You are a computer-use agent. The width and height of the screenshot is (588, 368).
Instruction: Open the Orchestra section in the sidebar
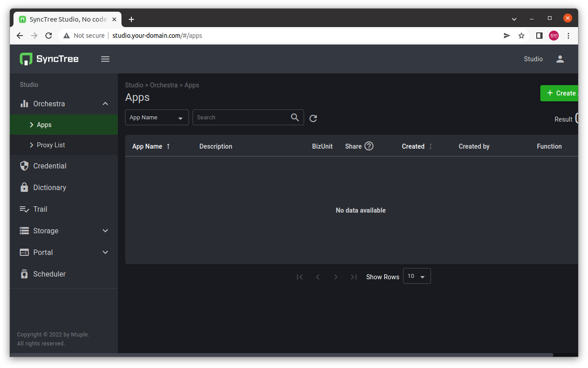pyautogui.click(x=49, y=104)
